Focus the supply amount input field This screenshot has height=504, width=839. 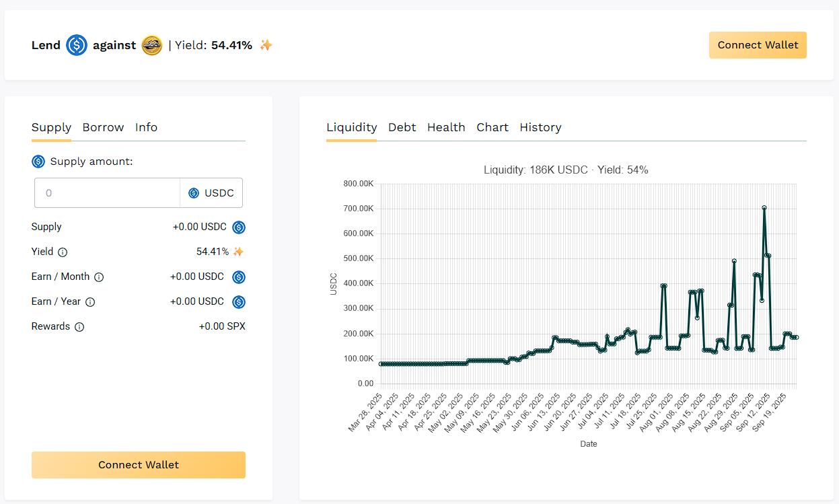click(x=108, y=193)
